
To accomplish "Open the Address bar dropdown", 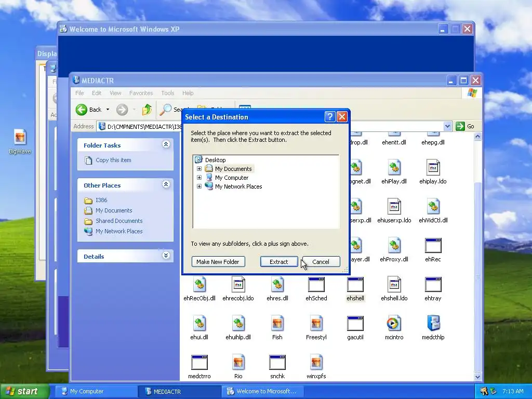I will [x=447, y=126].
